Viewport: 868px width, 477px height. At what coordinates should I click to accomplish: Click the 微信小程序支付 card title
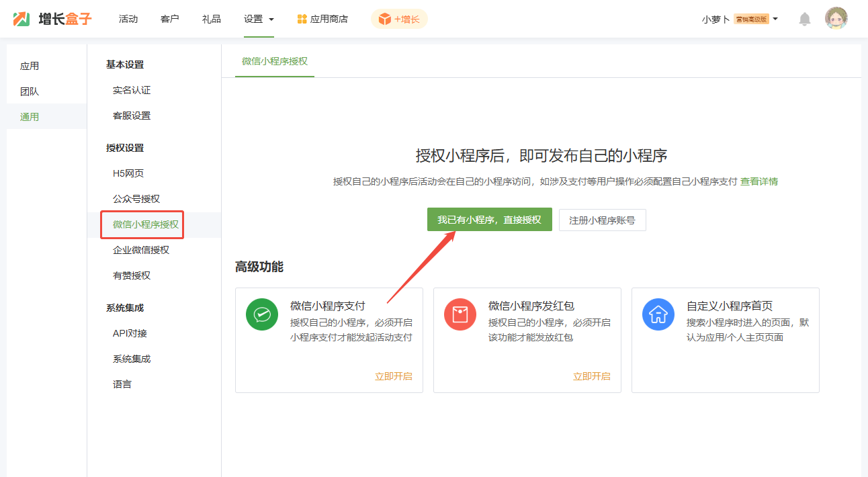(328, 306)
